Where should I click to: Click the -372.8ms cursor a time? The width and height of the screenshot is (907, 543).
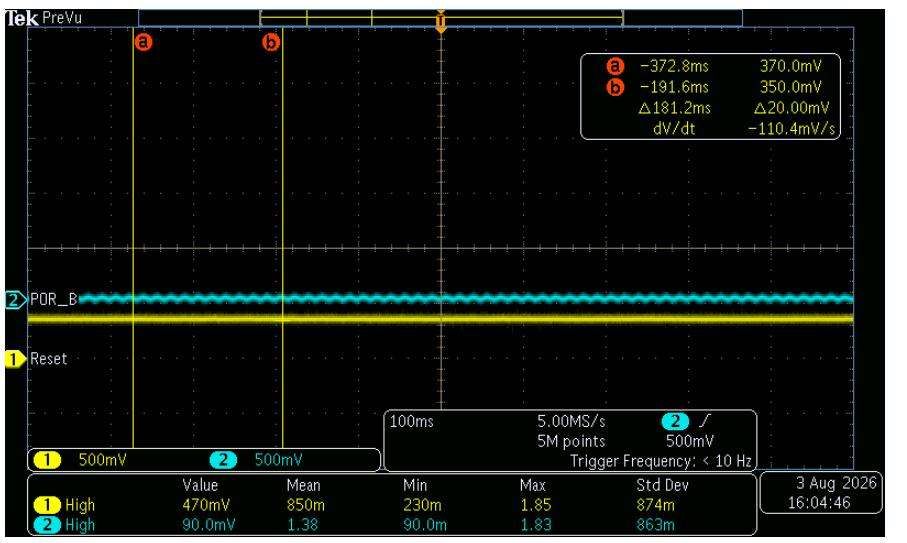(x=674, y=67)
